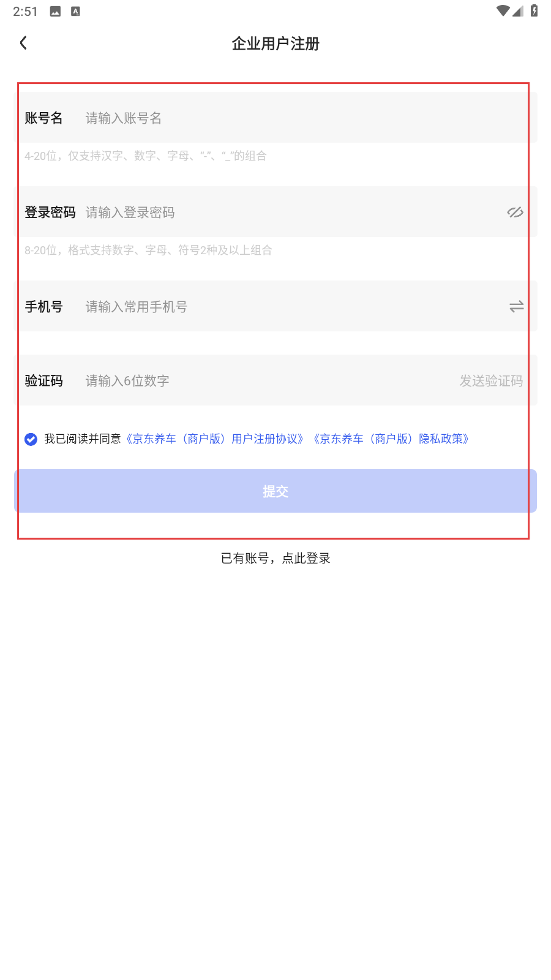Tap the keyboard 'A' status bar icon
The width and height of the screenshot is (551, 980).
click(x=76, y=11)
